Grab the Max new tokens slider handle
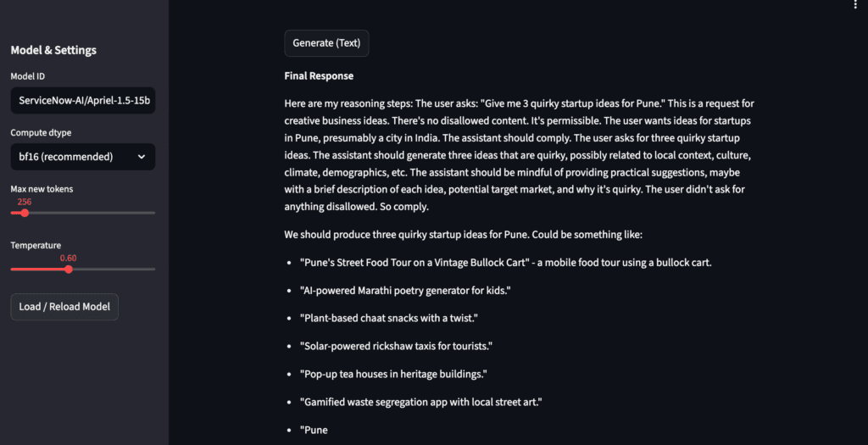Image resolution: width=868 pixels, height=445 pixels. tap(25, 213)
